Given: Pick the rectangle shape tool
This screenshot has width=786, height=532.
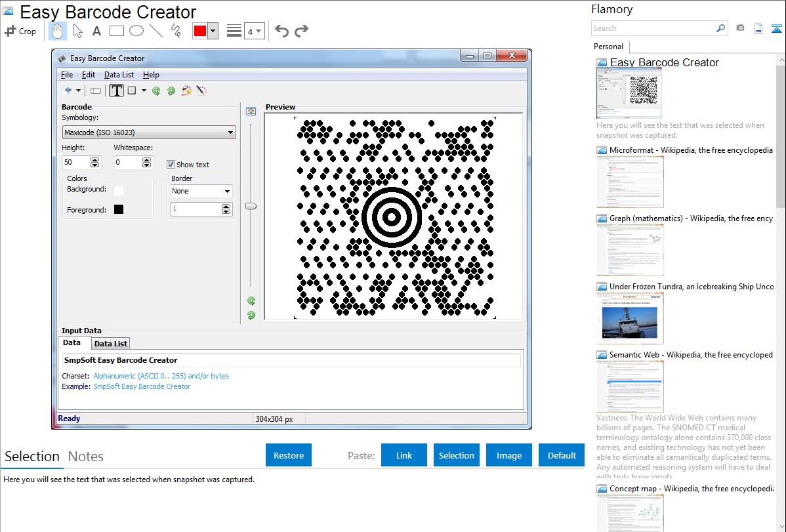Looking at the screenshot, I should point(116,31).
